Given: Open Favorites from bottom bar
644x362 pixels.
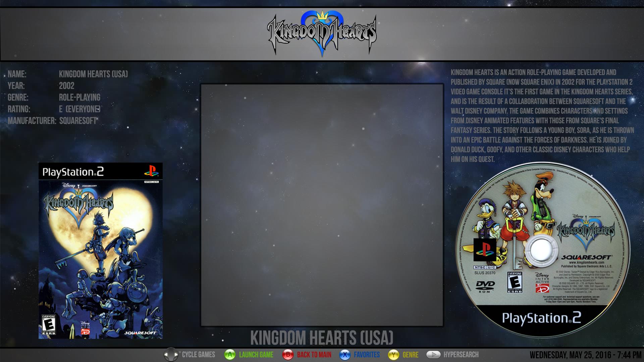Looking at the screenshot, I should (x=367, y=355).
